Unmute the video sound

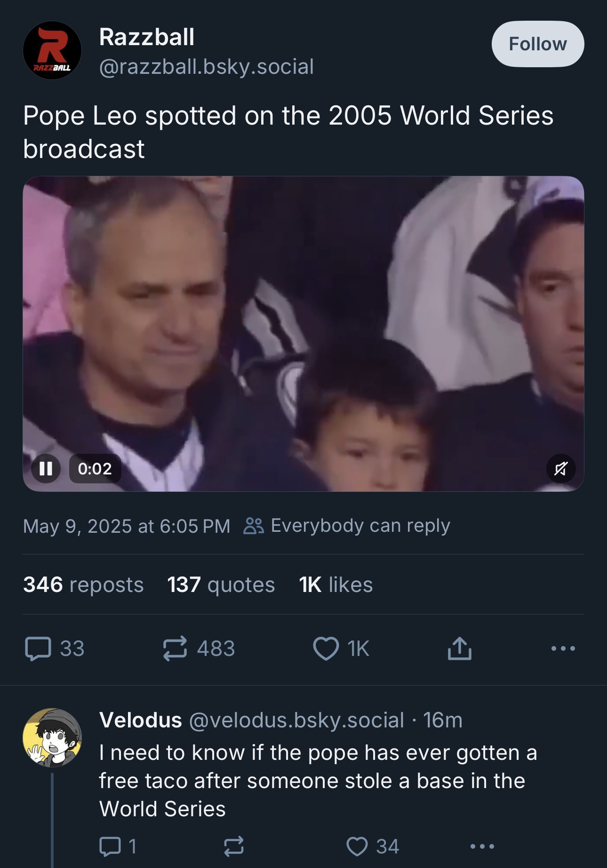pyautogui.click(x=561, y=468)
